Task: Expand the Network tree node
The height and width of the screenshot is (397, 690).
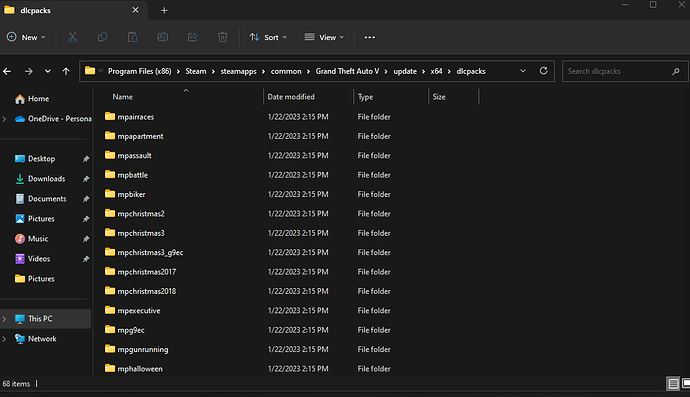Action: [4, 339]
